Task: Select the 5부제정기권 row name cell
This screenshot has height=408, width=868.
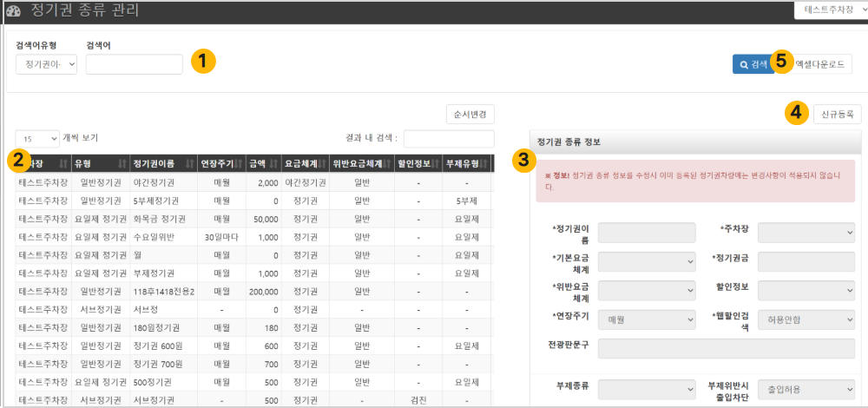Action: [163, 201]
